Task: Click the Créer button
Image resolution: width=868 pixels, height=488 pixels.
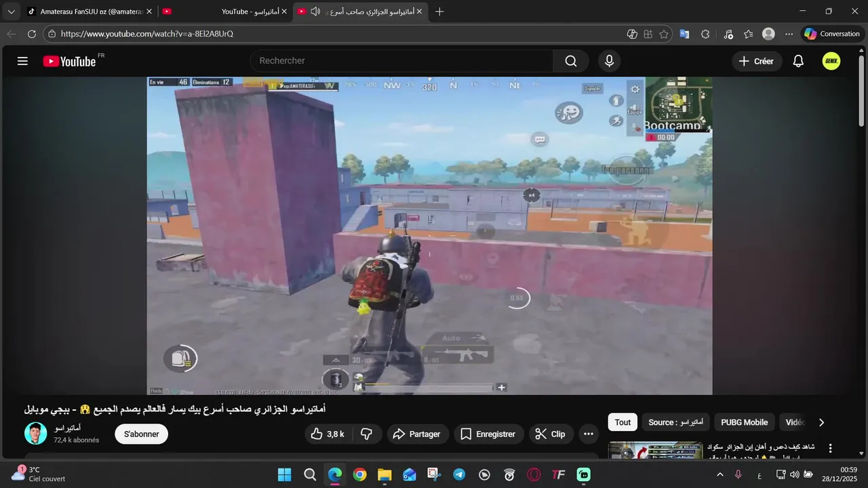Action: coord(757,61)
